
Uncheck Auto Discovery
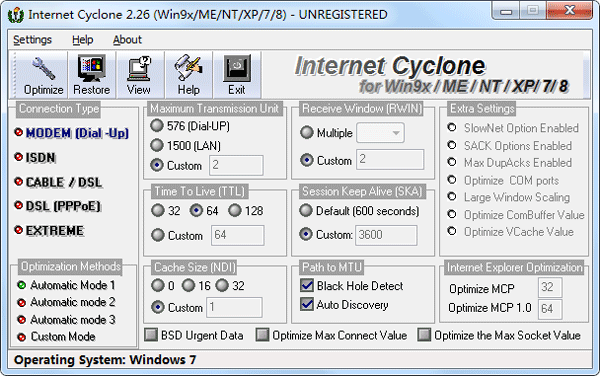click(307, 304)
